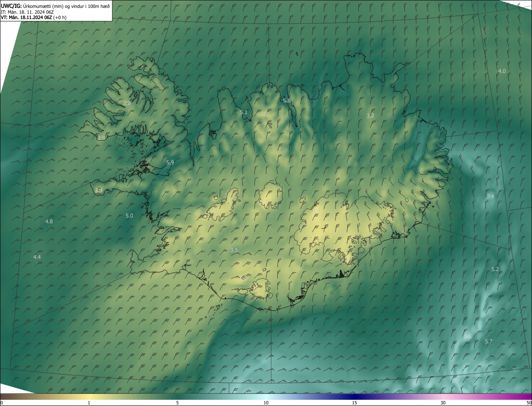Click the 30 tick label on color scale

(443, 403)
